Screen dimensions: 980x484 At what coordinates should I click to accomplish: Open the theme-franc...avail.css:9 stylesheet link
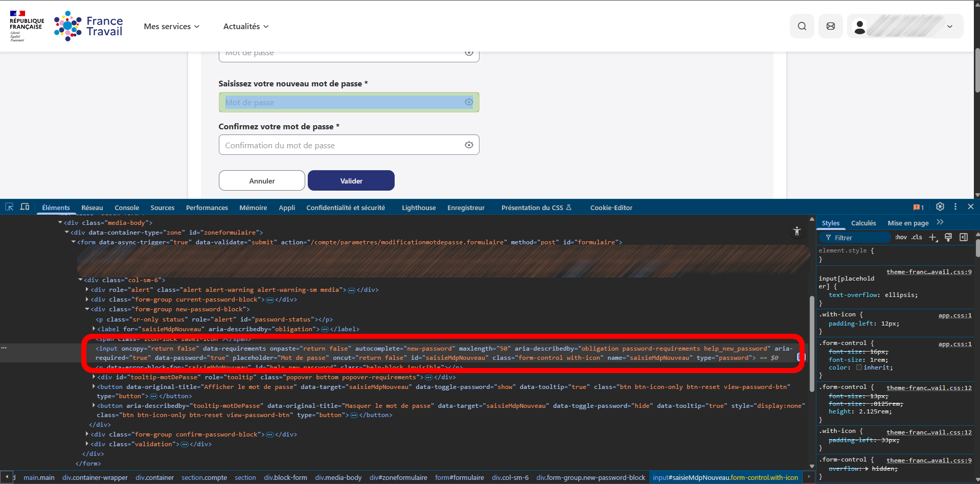pyautogui.click(x=929, y=271)
